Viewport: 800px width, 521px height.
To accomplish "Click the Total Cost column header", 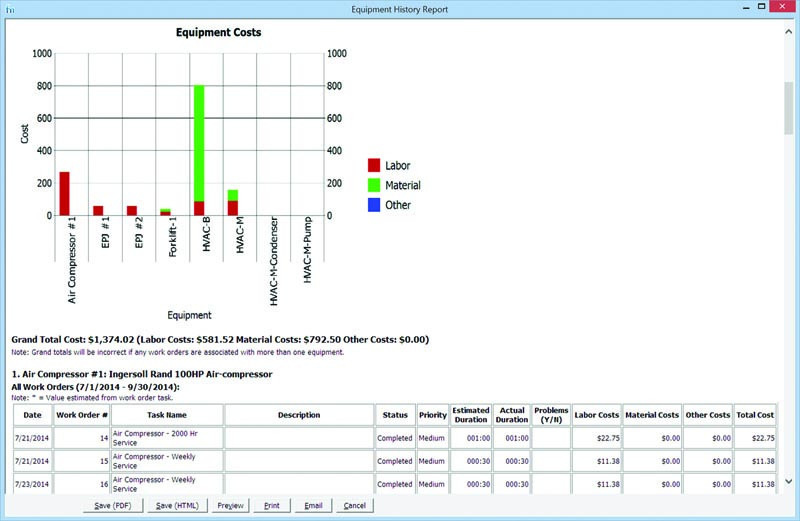I will coord(755,415).
